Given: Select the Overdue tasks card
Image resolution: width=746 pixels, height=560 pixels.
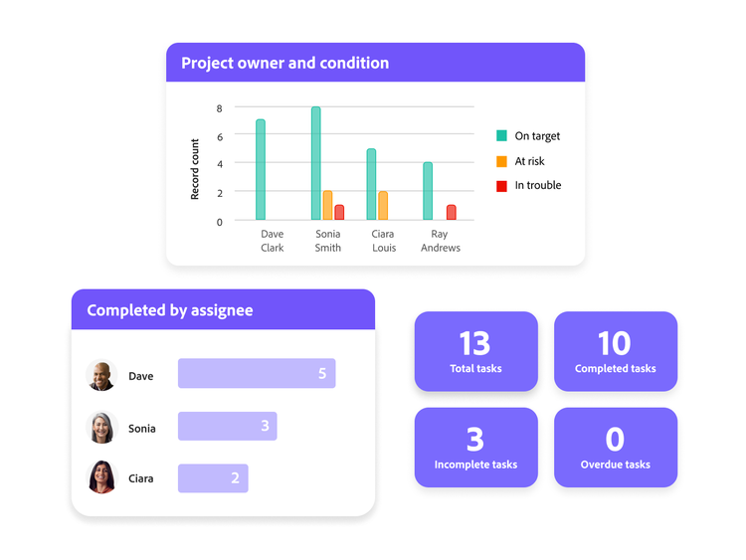Looking at the screenshot, I should (615, 448).
